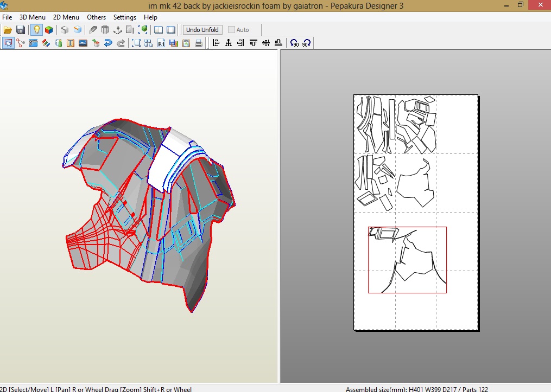Click the clipboard with image icon
This screenshot has width=551, height=392.
click(x=186, y=43)
